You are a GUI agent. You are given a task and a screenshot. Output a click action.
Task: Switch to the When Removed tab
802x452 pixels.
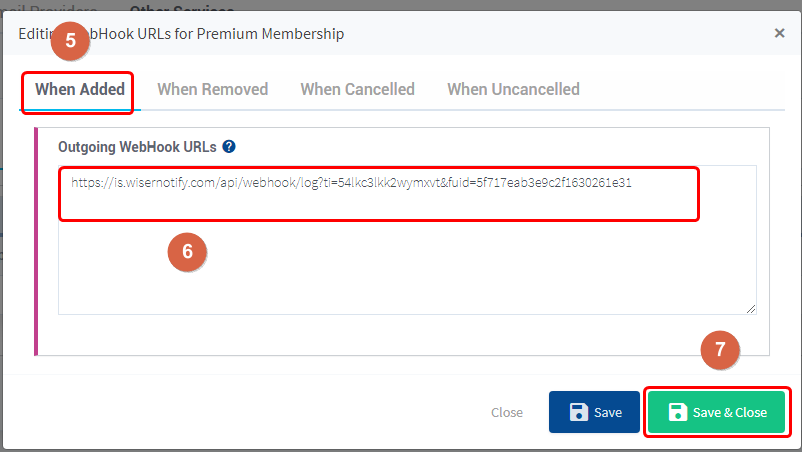tap(212, 89)
